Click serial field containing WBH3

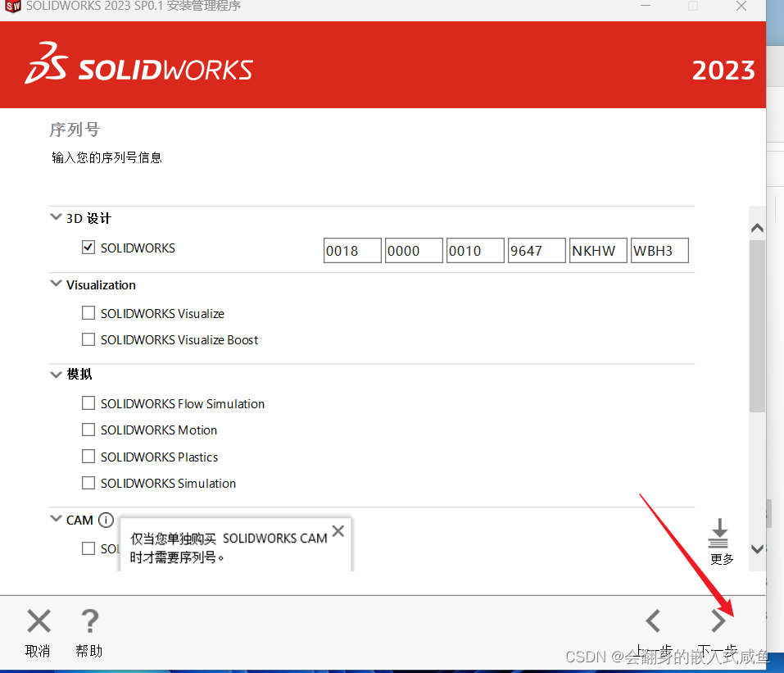coord(660,250)
